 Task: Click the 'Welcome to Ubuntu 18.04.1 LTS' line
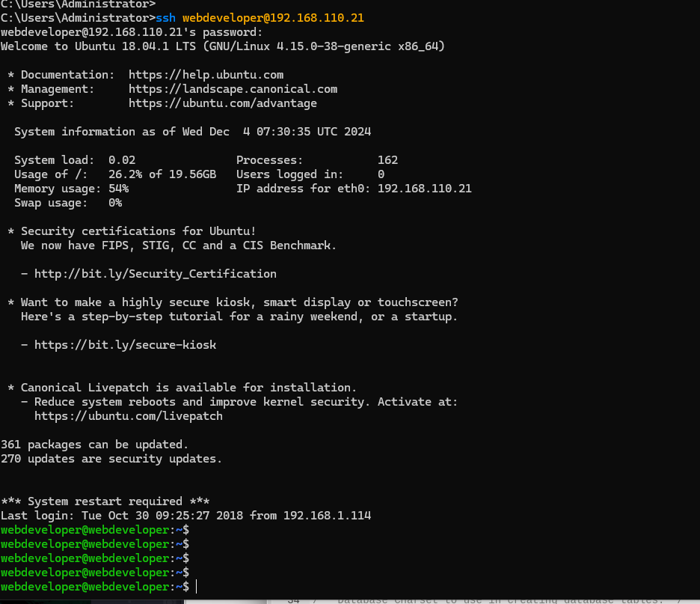point(222,46)
